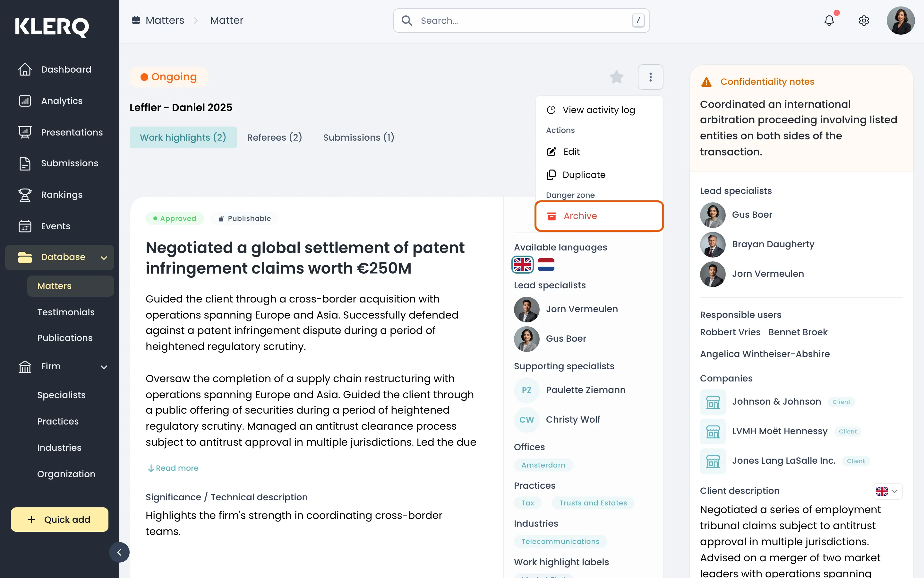Open Publications in sidebar
Screen dimensions: 924x578
[65, 338]
